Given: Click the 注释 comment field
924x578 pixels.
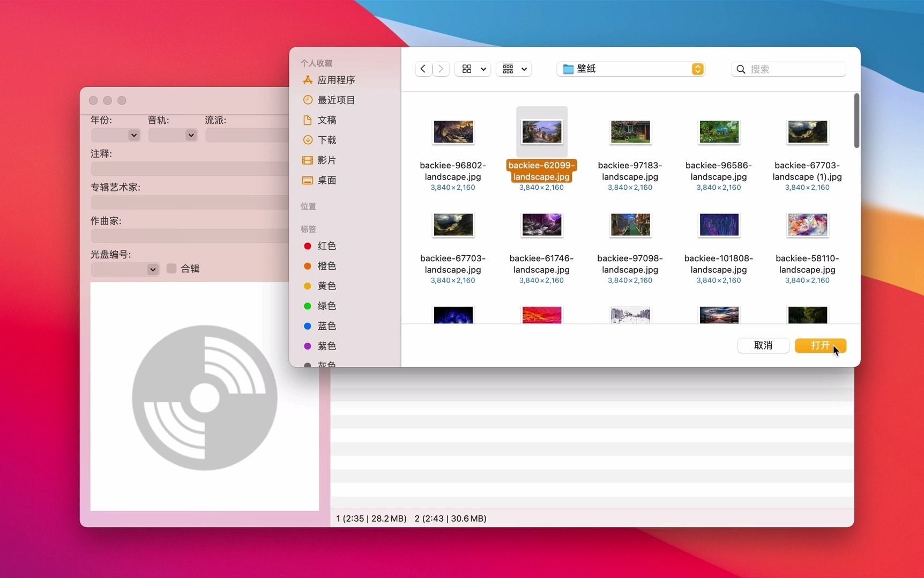Looking at the screenshot, I should (x=190, y=168).
